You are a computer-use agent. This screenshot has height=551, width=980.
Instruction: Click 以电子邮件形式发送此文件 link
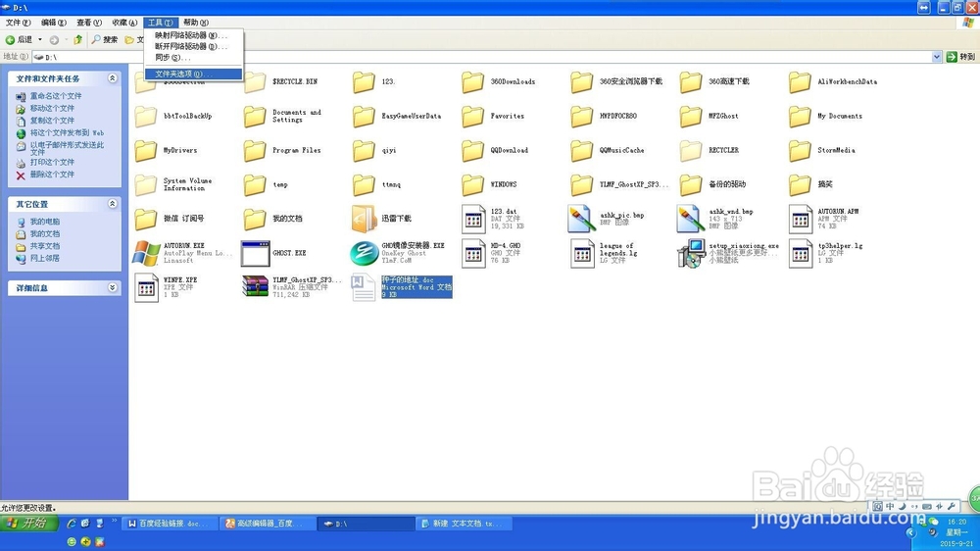pyautogui.click(x=67, y=148)
